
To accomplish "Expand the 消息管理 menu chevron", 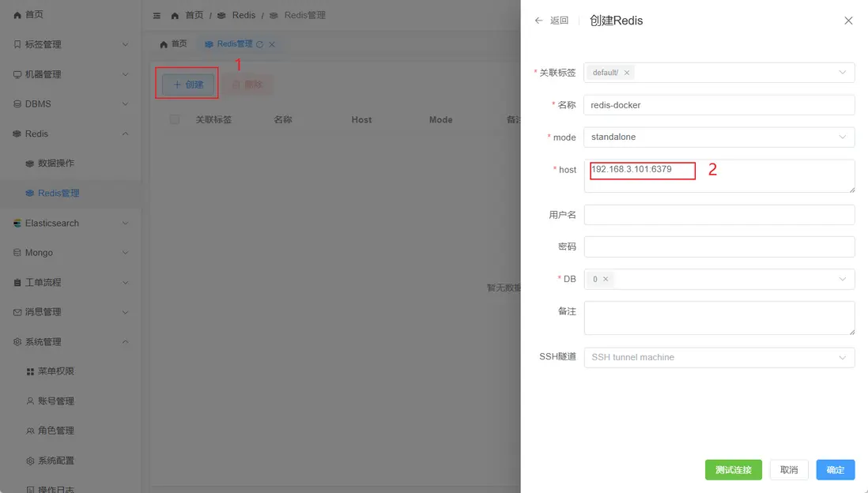I will click(x=125, y=312).
